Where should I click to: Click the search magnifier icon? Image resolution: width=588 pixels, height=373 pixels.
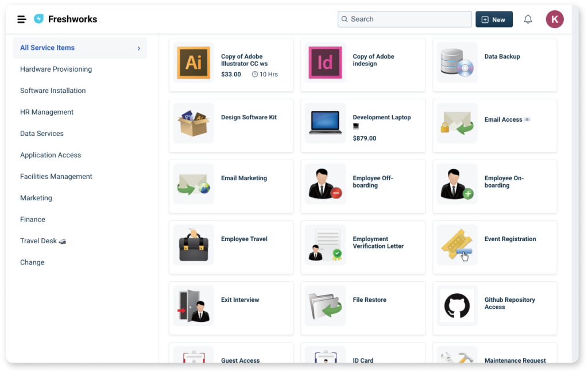[x=345, y=19]
